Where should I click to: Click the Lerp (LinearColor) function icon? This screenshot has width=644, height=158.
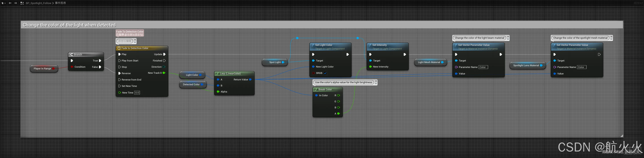[x=218, y=73]
